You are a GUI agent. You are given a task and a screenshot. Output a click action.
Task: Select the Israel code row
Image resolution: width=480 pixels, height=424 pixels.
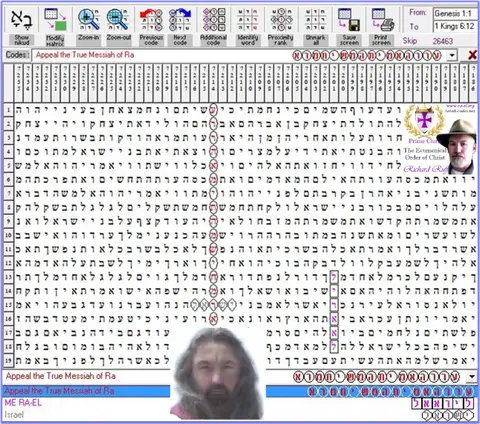(x=240, y=415)
